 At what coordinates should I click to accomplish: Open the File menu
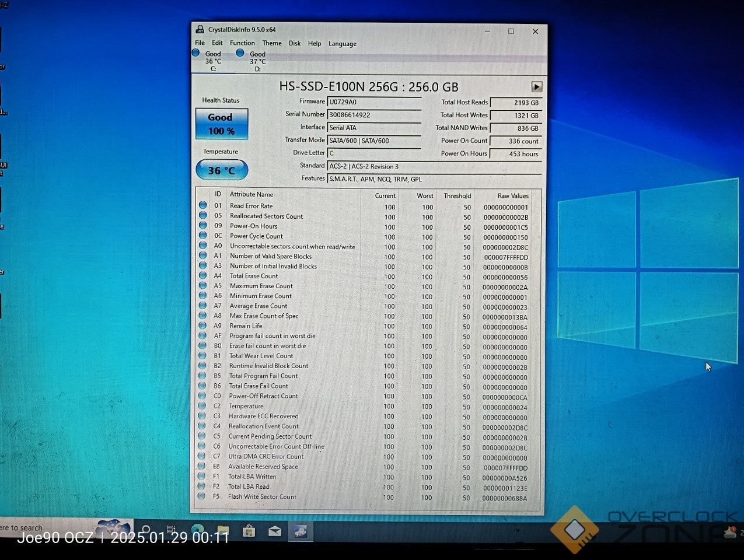(x=200, y=43)
